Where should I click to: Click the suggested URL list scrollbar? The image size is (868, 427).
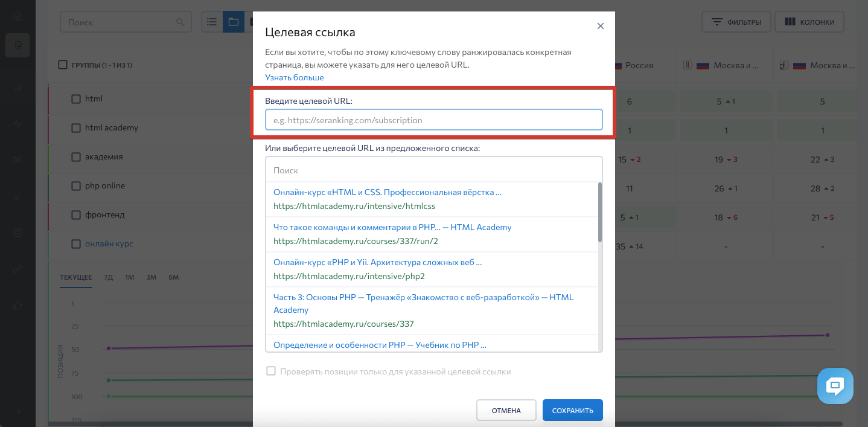point(600,212)
